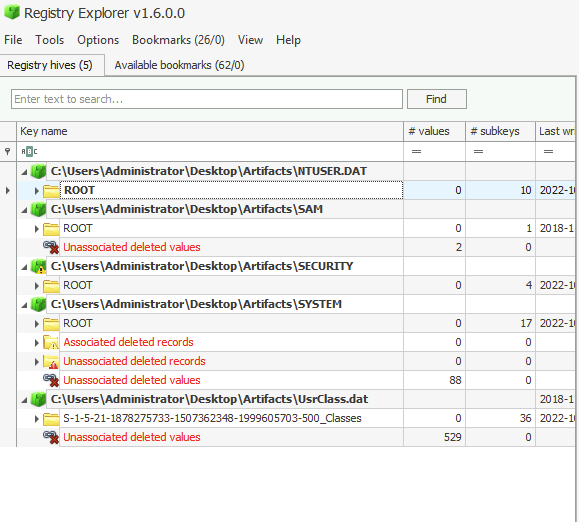Click the SAM hive cube icon
This screenshot has width=579, height=522.
coord(38,209)
